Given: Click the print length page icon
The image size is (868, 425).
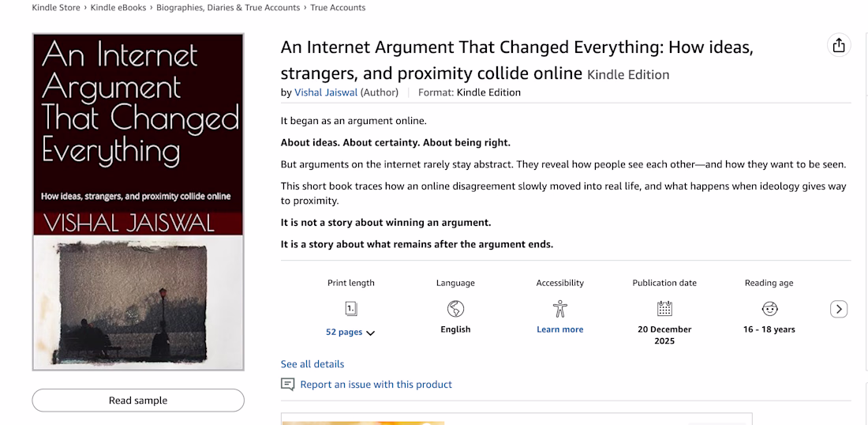Looking at the screenshot, I should (351, 309).
